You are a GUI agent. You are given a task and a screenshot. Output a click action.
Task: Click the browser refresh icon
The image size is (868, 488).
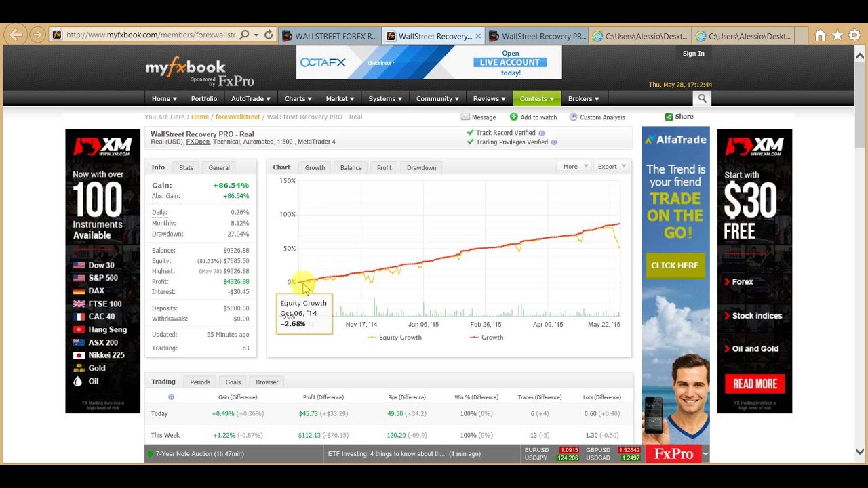(269, 35)
